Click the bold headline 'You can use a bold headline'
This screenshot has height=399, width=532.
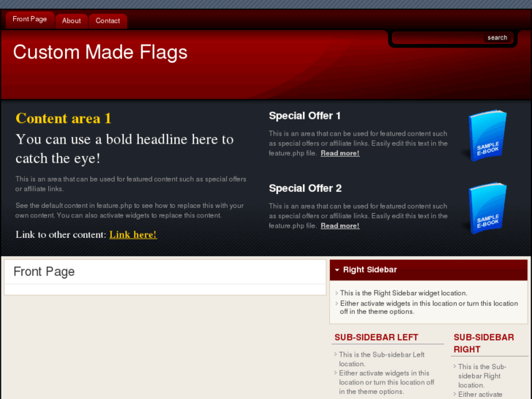(x=124, y=149)
